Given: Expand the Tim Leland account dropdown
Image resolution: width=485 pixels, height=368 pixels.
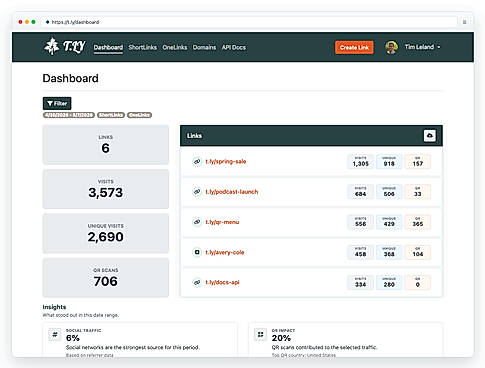Looking at the screenshot, I should coord(422,47).
